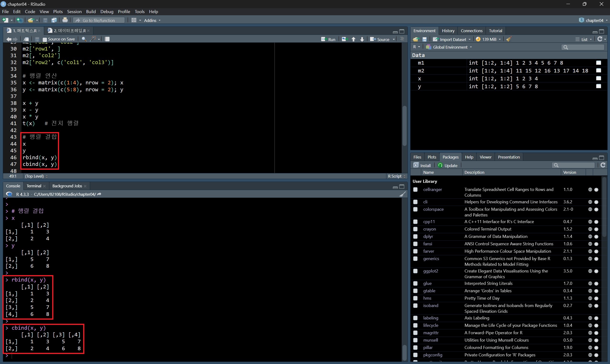The image size is (610, 364).
Task: Click the Go to file/function field
Action: coord(99,20)
